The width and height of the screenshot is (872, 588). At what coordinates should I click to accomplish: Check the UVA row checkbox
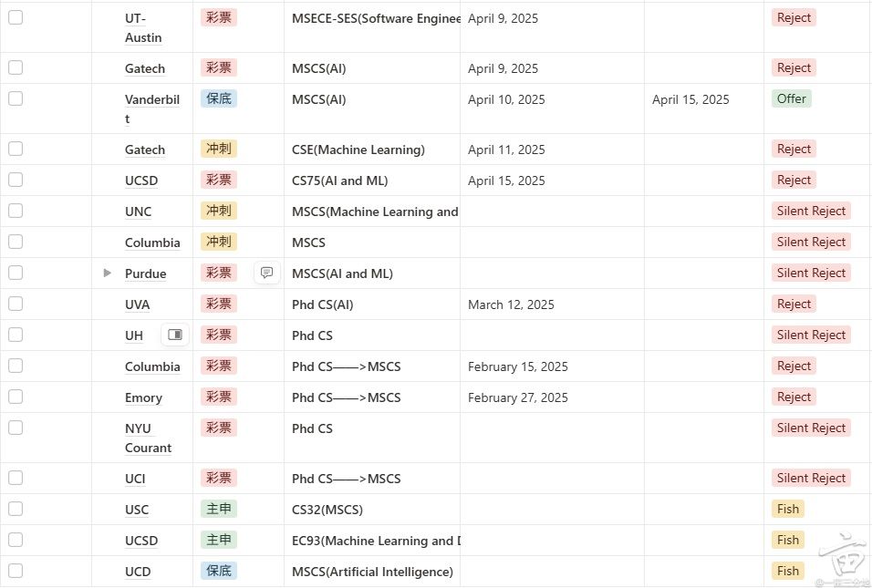coord(16,304)
